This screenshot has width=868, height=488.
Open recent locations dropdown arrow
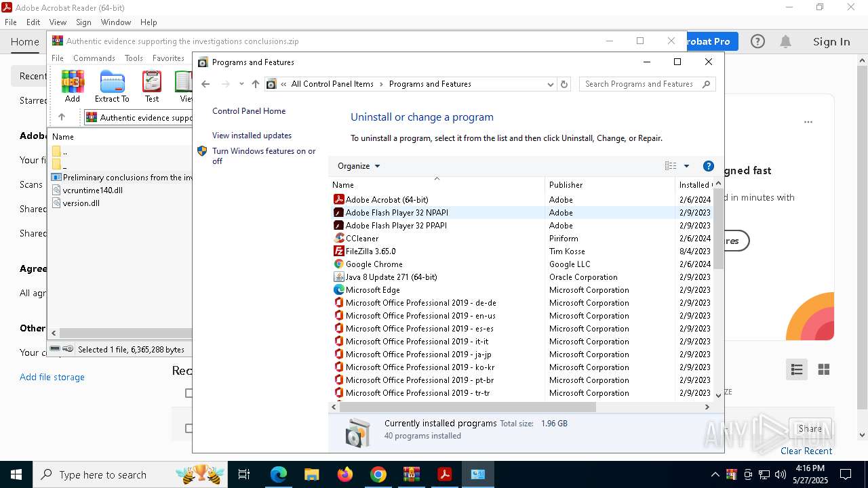click(x=241, y=84)
